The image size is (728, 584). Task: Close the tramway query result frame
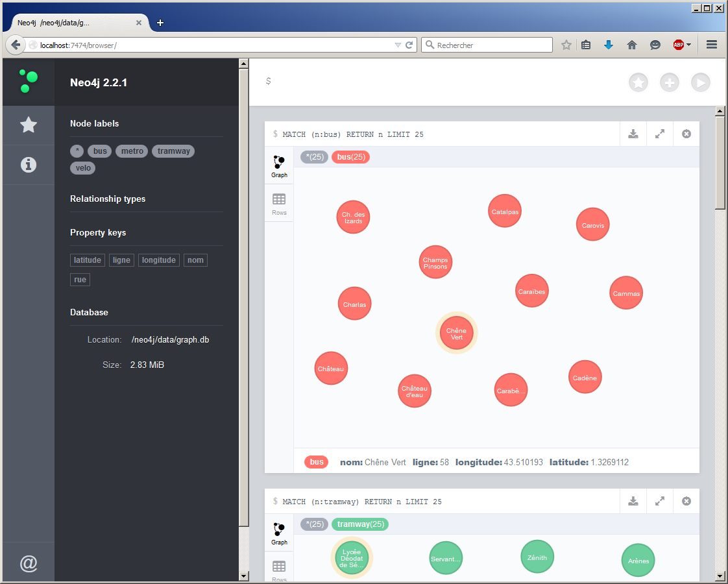[686, 502]
